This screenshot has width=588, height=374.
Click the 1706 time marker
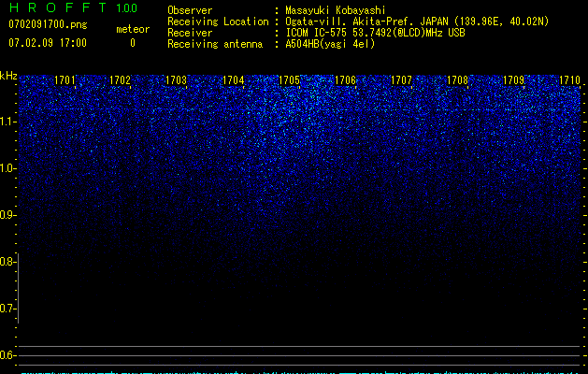point(345,80)
